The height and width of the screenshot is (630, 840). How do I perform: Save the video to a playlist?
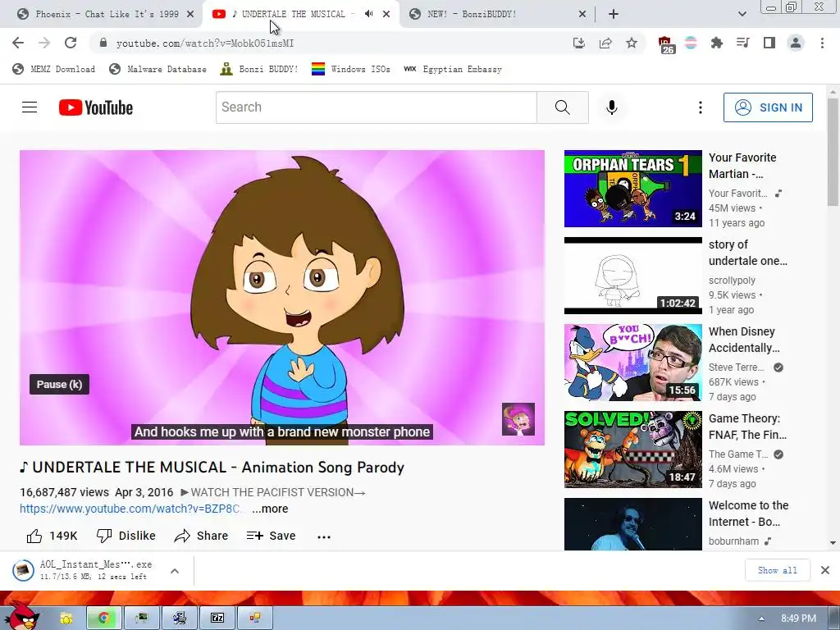coord(271,536)
